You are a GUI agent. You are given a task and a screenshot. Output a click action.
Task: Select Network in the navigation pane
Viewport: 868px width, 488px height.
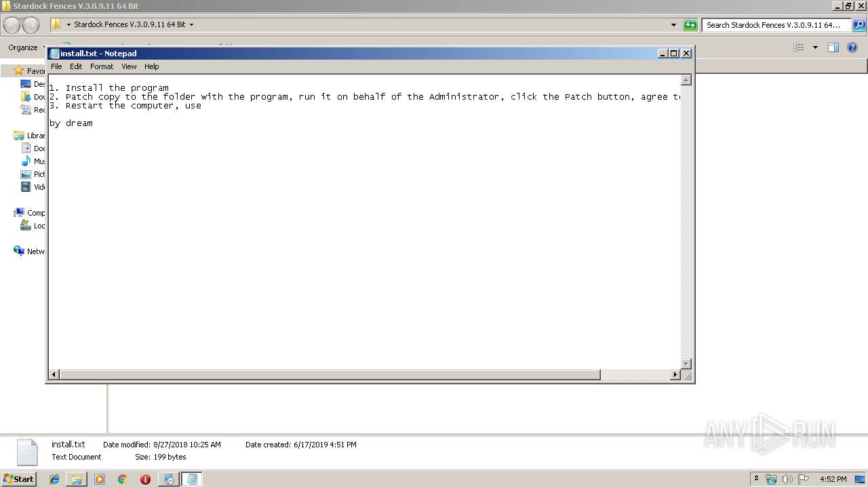click(x=28, y=251)
